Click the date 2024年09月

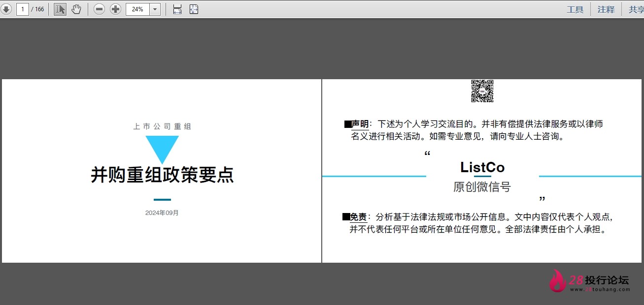162,213
